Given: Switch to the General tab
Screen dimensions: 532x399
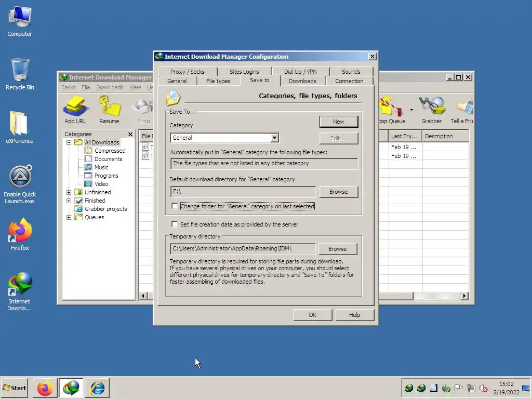Looking at the screenshot, I should 177,81.
